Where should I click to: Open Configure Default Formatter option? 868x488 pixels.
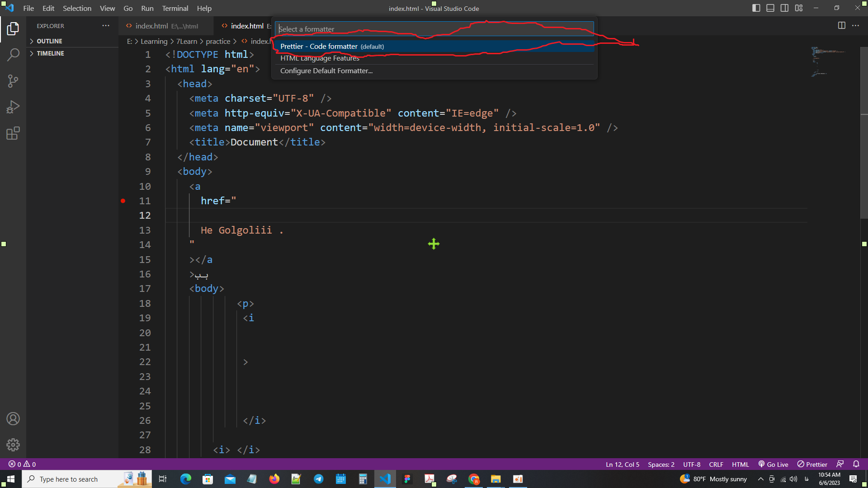(326, 71)
